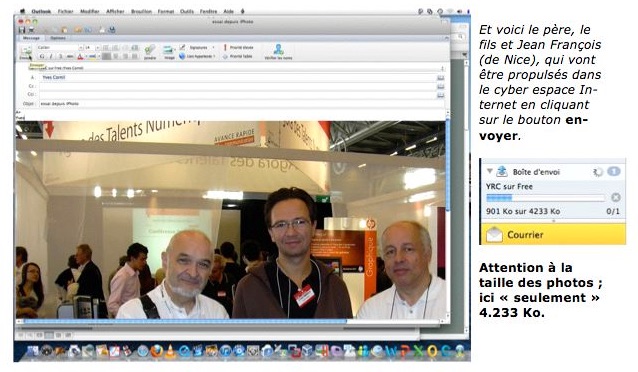Screen dimensions: 638x372
Task: Open the Fichier menu
Action: [x=65, y=11]
